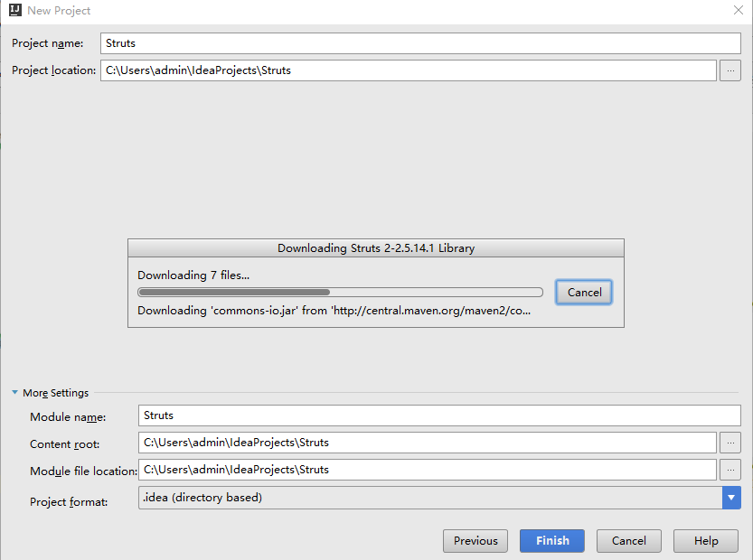The image size is (753, 560).
Task: Click the download progress bar
Action: 340,293
